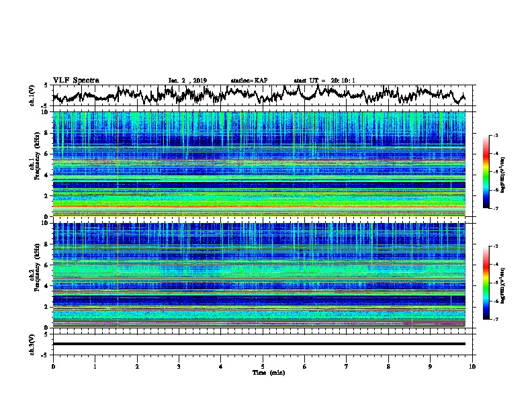Click the ch.1 color bar log(PSD) unit label
Image resolution: width=532 pixels, height=411 pixels.
[503, 175]
